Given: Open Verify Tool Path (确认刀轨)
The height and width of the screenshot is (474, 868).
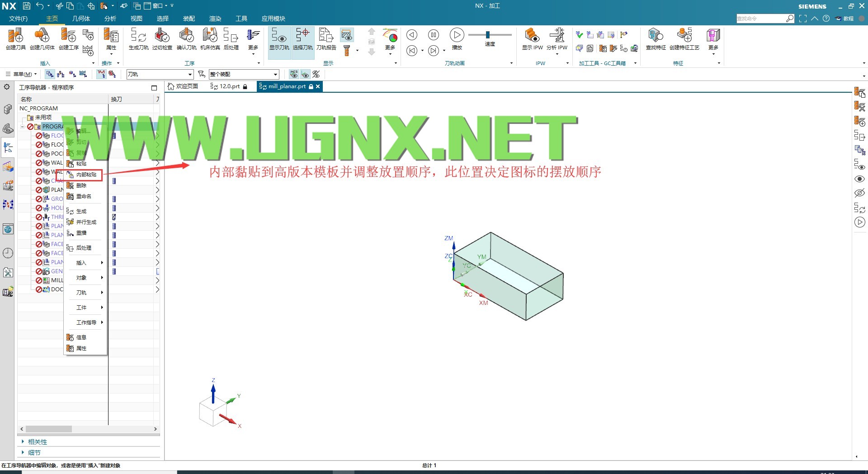Looking at the screenshot, I should point(186,38).
